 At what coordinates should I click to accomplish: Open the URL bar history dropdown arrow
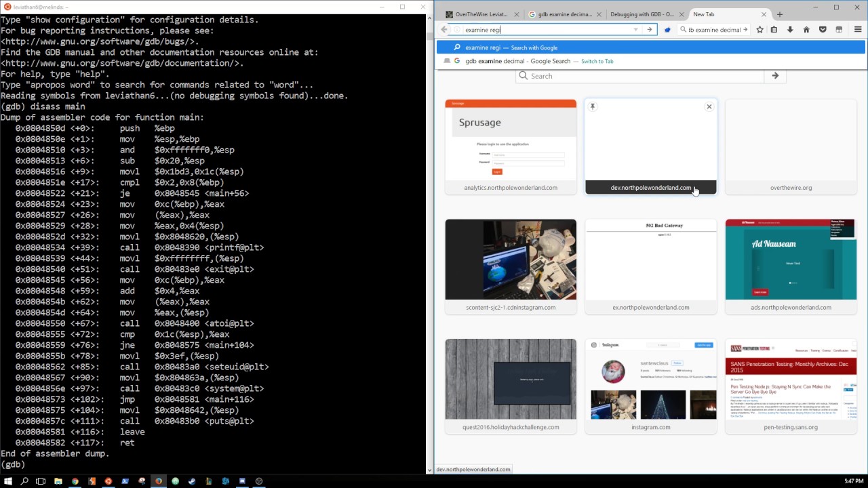coord(635,30)
